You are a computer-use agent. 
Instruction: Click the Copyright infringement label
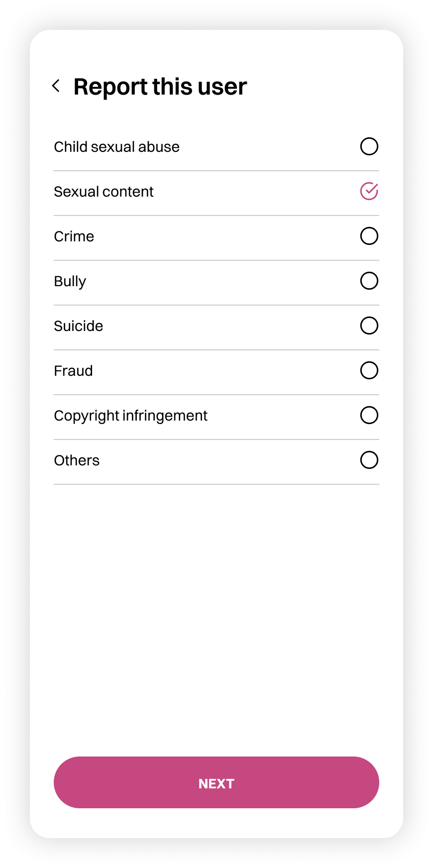(130, 416)
